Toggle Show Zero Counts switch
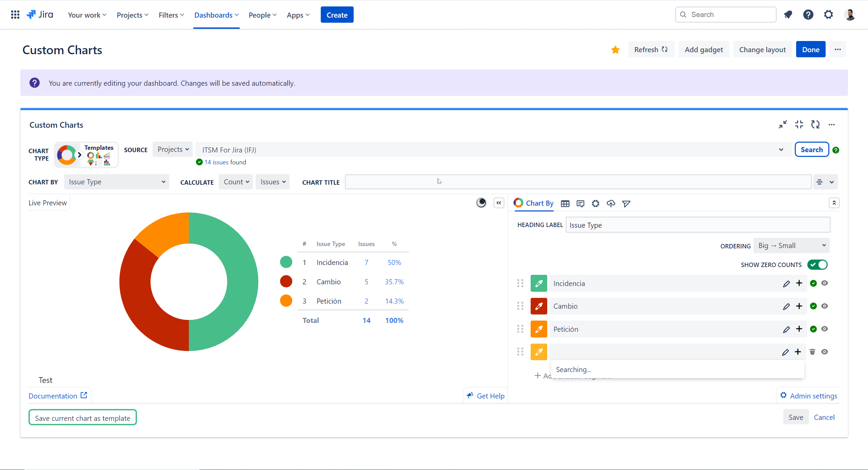Viewport: 868px width, 470px height. point(817,265)
